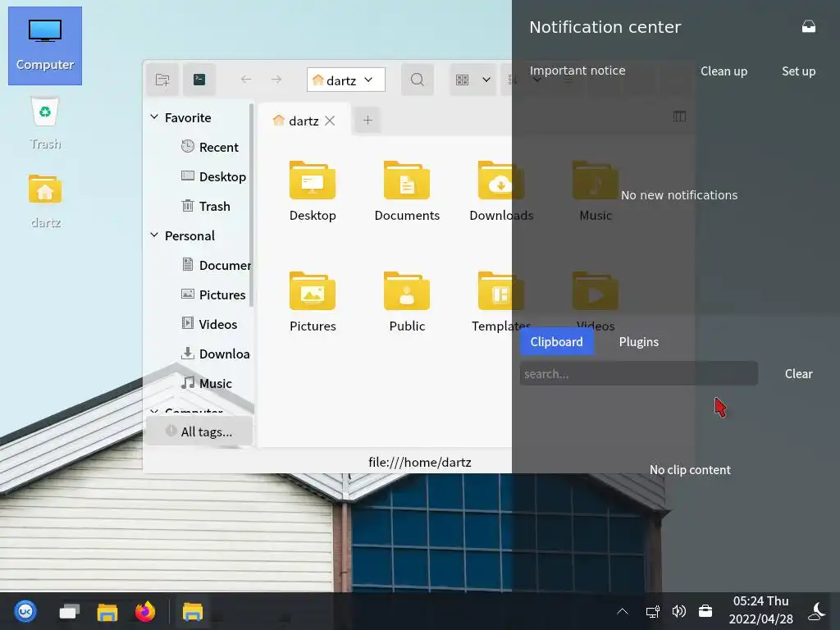
Task: Click the notification center tray icon at top
Action: click(x=808, y=26)
